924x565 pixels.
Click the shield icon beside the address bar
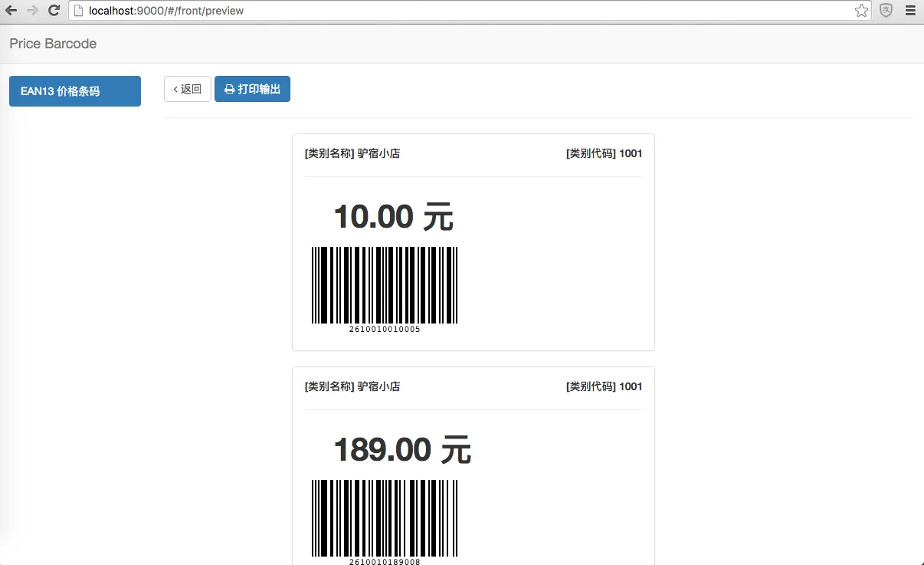888,11
